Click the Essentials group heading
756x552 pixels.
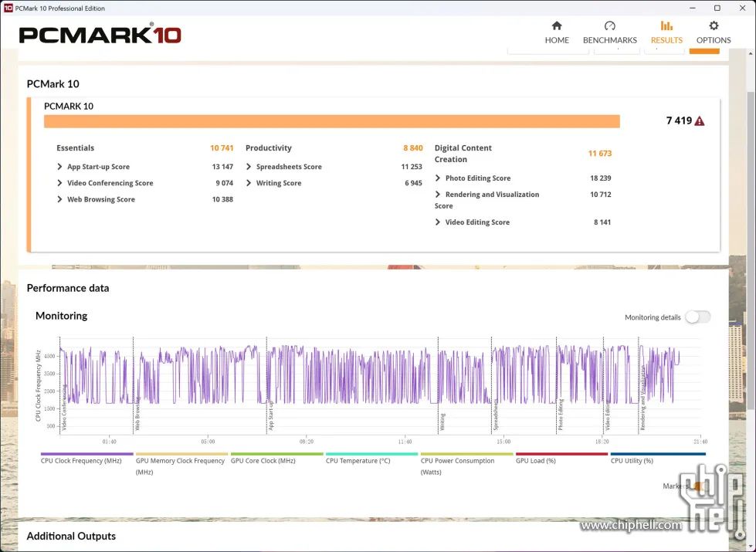tap(75, 148)
